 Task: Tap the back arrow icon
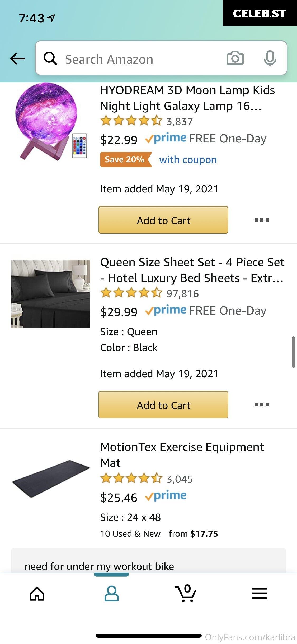coord(18,59)
